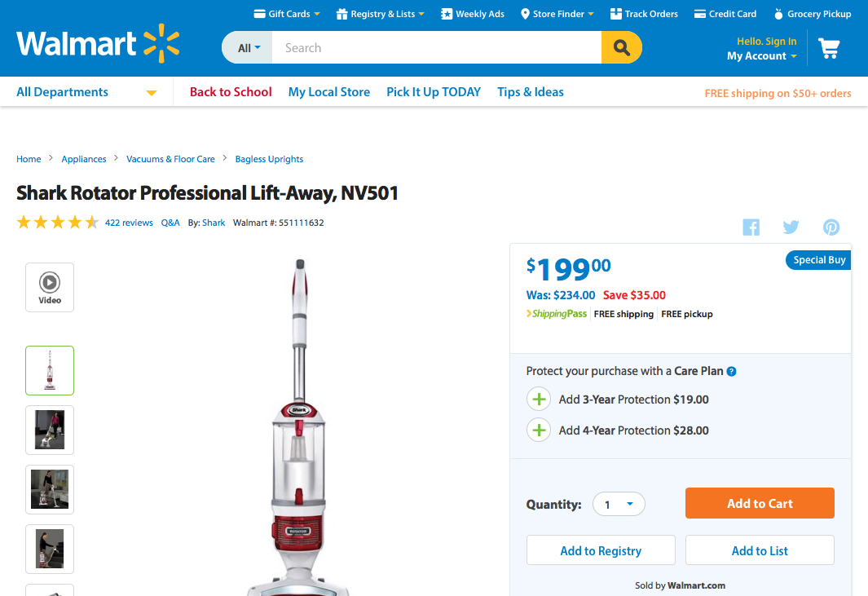Viewport: 868px width, 596px height.
Task: Expand the All Departments menu
Action: [x=86, y=92]
